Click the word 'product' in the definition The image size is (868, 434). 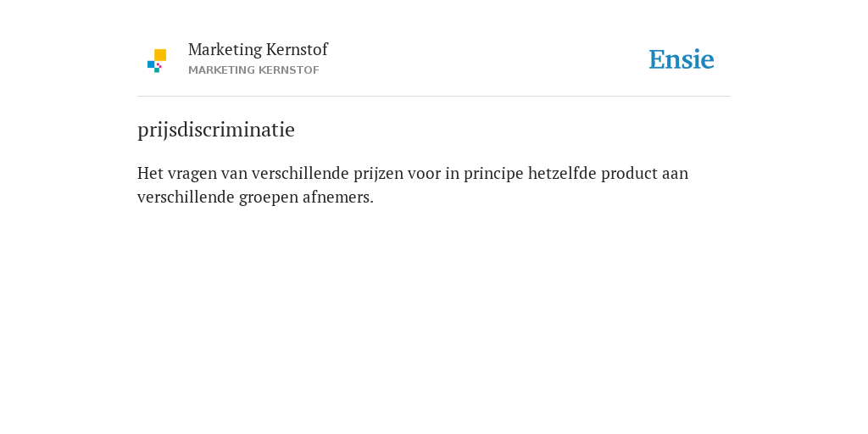pos(630,174)
